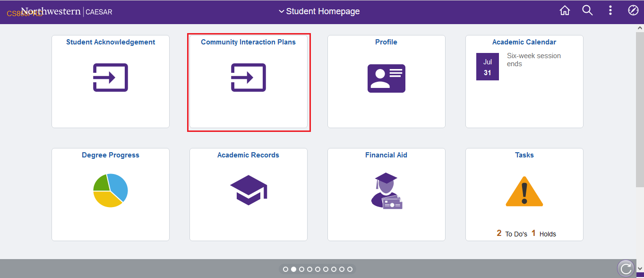Screen dimensions: 644x278
Task: Click the Community Interaction Plans arrow icon
Action: coord(249,78)
